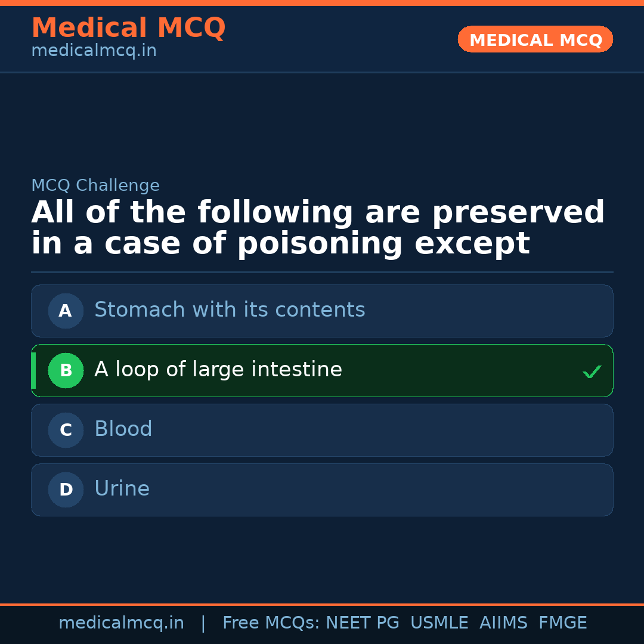The image size is (644, 644).
Task: Click the orange divider line above footer
Action: (322, 603)
